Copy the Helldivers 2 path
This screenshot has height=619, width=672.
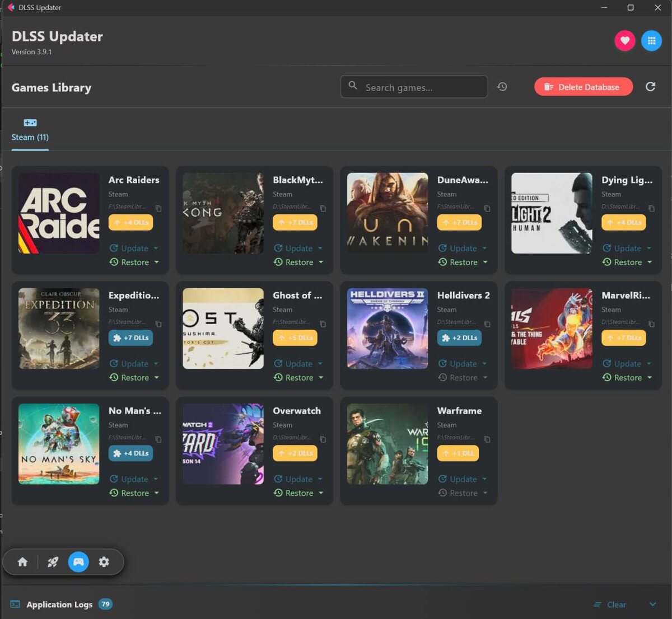(487, 323)
